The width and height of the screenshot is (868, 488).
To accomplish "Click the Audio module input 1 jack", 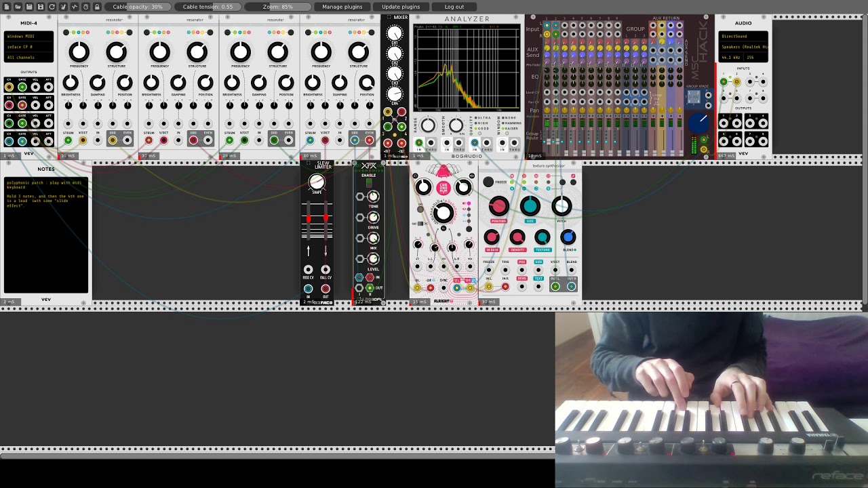I will [x=724, y=82].
